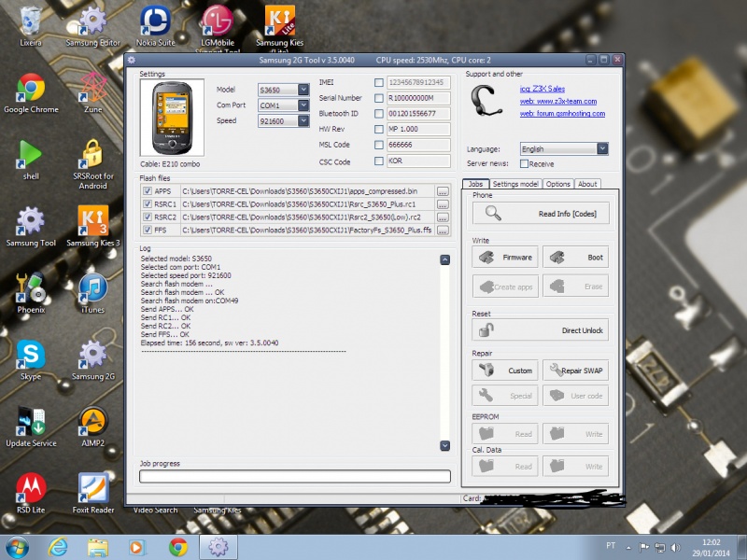Uncheck the APPS flash file checkbox
The height and width of the screenshot is (560, 747).
(x=148, y=191)
